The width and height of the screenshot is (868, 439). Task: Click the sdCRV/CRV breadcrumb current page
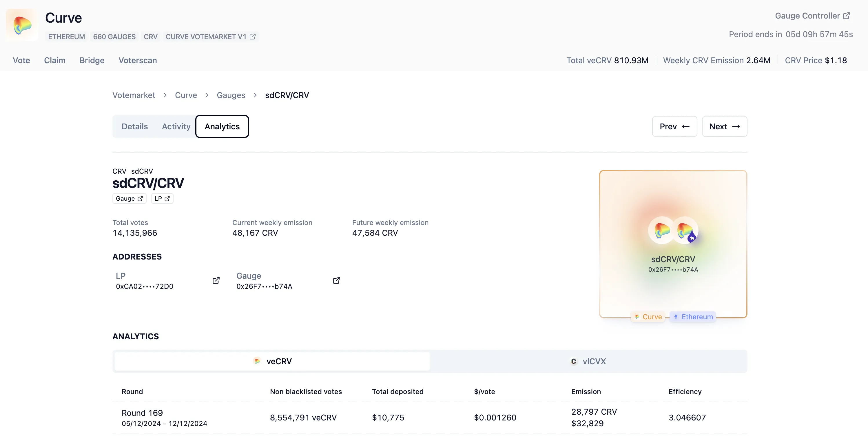coord(287,95)
